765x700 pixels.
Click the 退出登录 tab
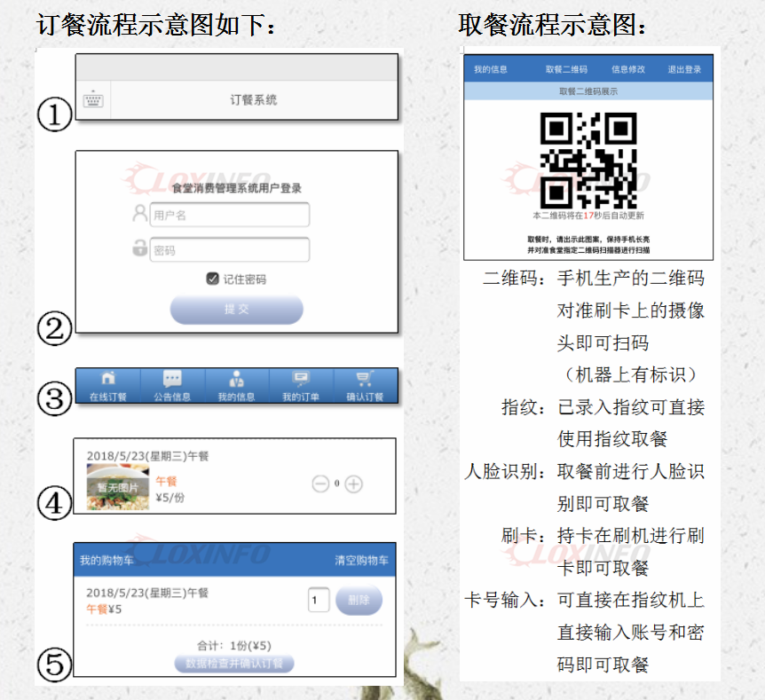684,69
